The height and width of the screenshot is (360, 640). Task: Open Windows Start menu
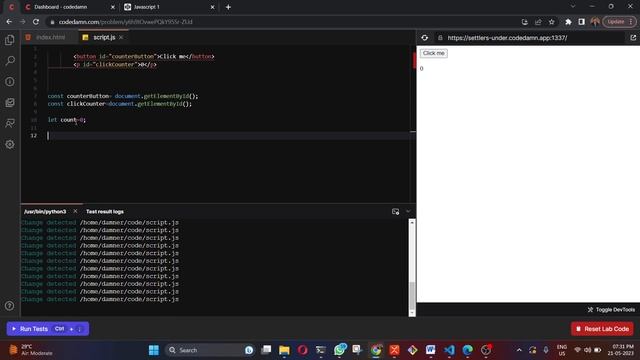pyautogui.click(x=154, y=350)
